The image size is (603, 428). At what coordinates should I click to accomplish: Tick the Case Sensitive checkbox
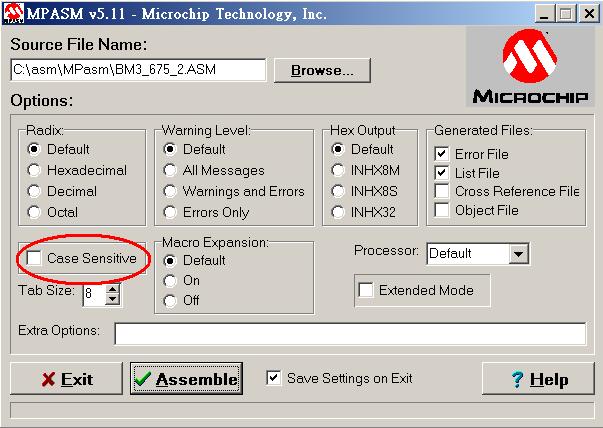point(34,258)
